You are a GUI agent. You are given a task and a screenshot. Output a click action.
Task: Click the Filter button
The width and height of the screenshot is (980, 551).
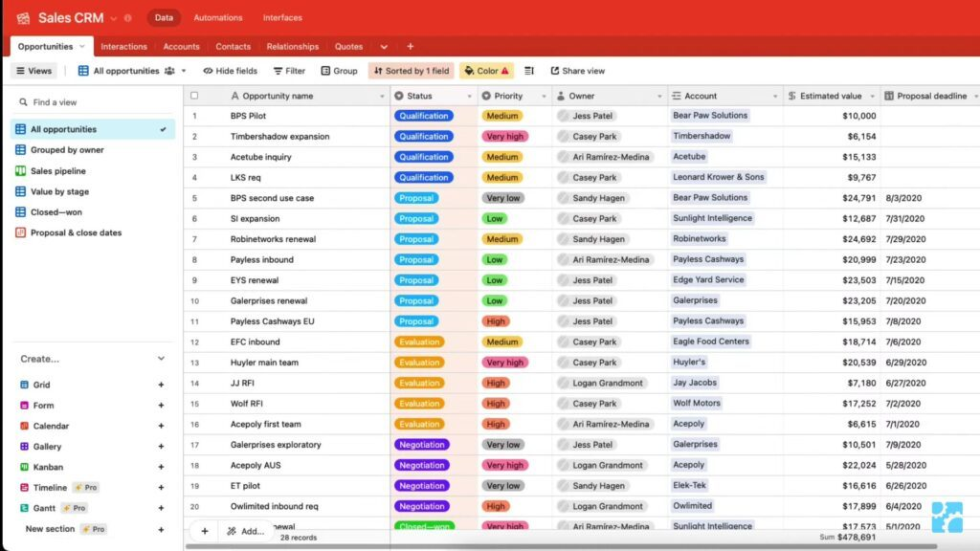(289, 71)
